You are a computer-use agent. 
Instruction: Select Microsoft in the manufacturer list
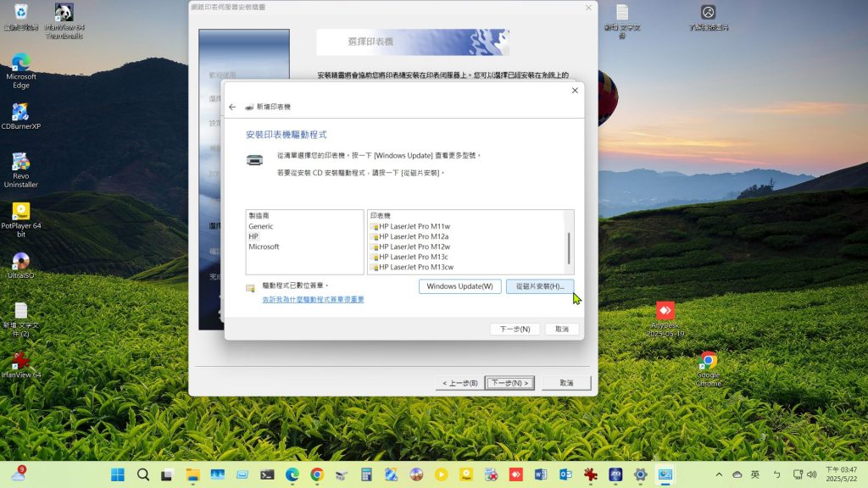[x=264, y=247]
